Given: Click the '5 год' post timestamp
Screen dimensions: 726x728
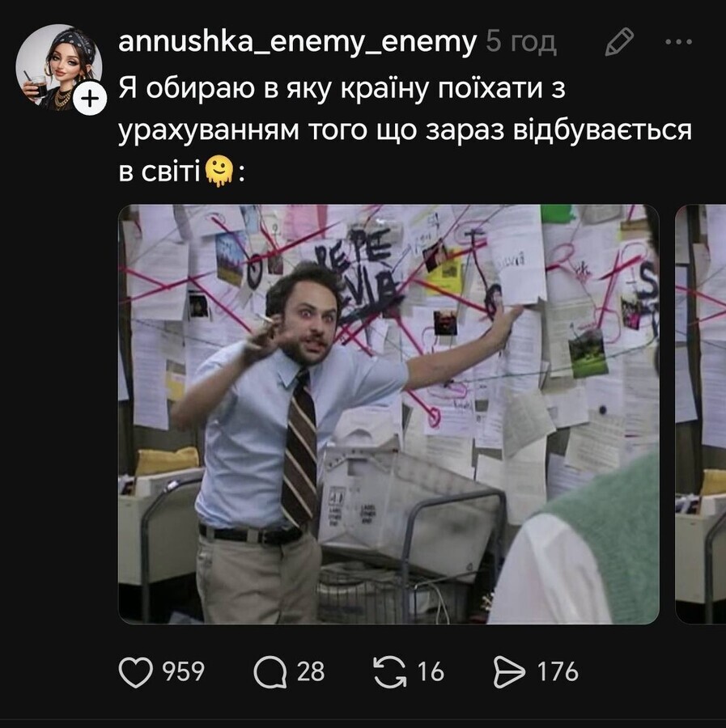Looking at the screenshot, I should pyautogui.click(x=521, y=42).
